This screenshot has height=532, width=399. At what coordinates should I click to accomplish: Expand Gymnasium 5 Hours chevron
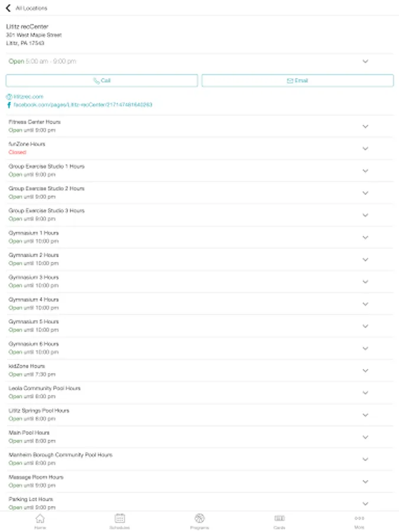[x=365, y=326]
